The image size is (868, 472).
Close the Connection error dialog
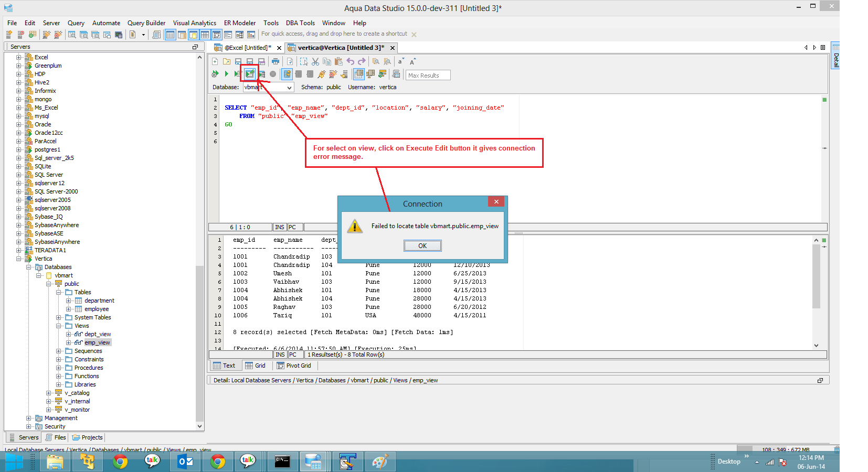[496, 201]
